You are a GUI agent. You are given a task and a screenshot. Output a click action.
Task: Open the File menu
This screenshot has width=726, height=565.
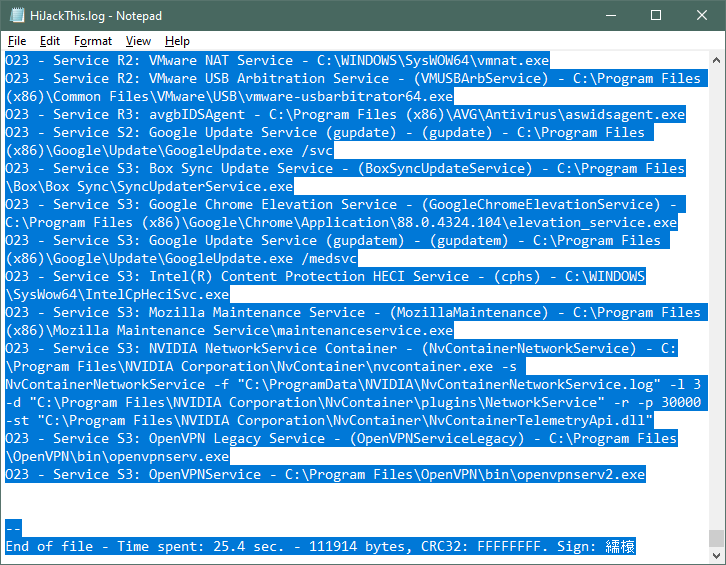pyautogui.click(x=17, y=41)
